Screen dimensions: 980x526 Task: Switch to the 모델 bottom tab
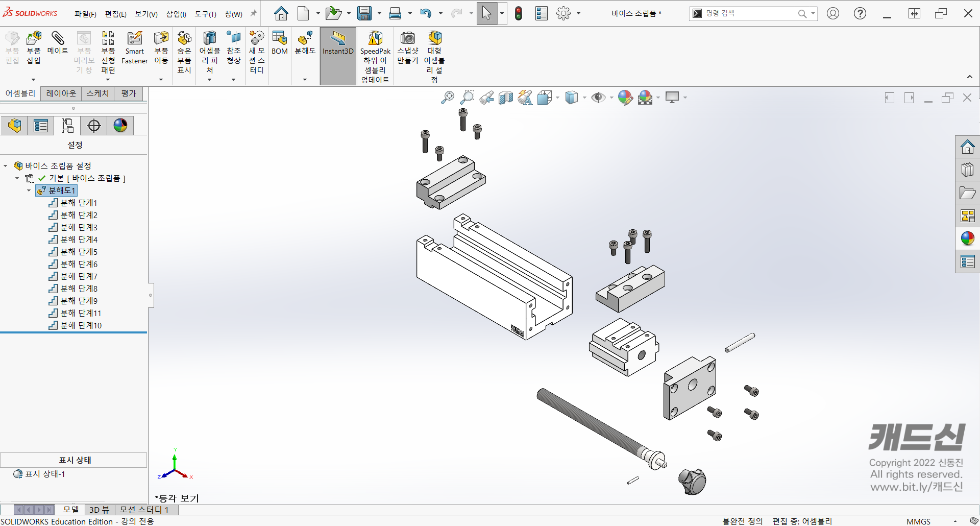pos(71,510)
